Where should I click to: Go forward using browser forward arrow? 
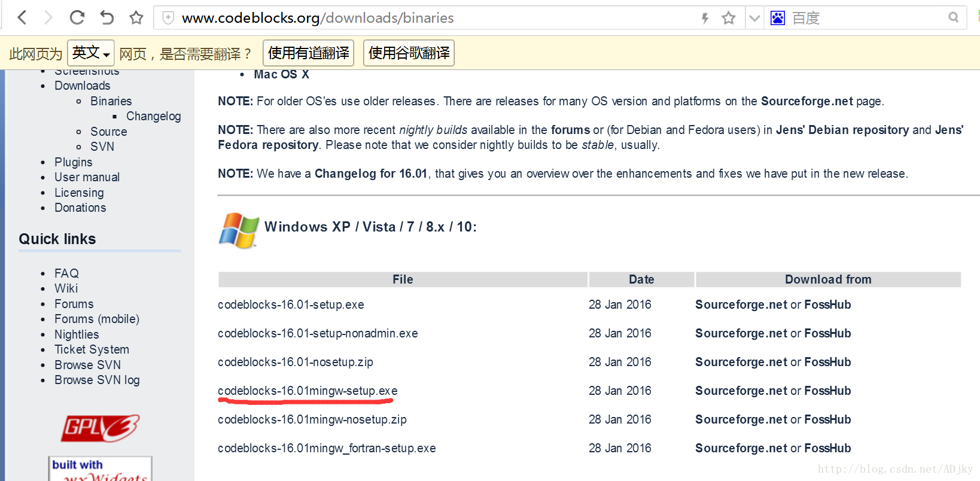(x=48, y=17)
